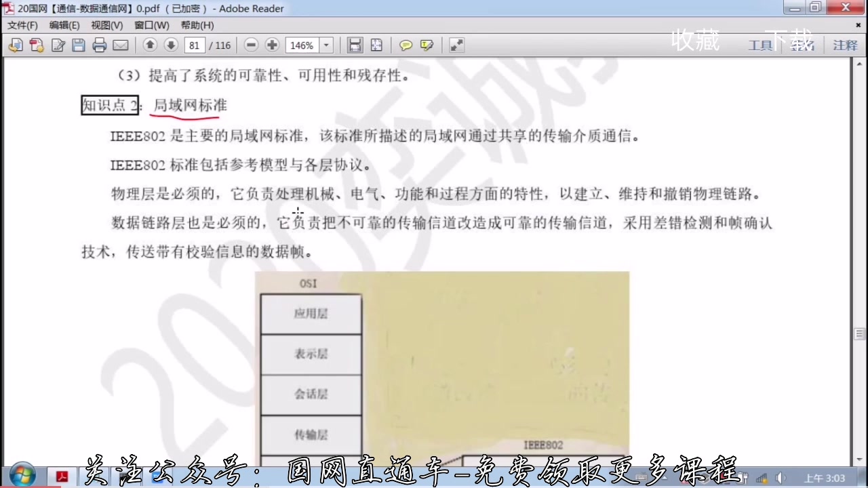Viewport: 868px width, 488px height.
Task: Select the highlight text tool
Action: pyautogui.click(x=427, y=45)
